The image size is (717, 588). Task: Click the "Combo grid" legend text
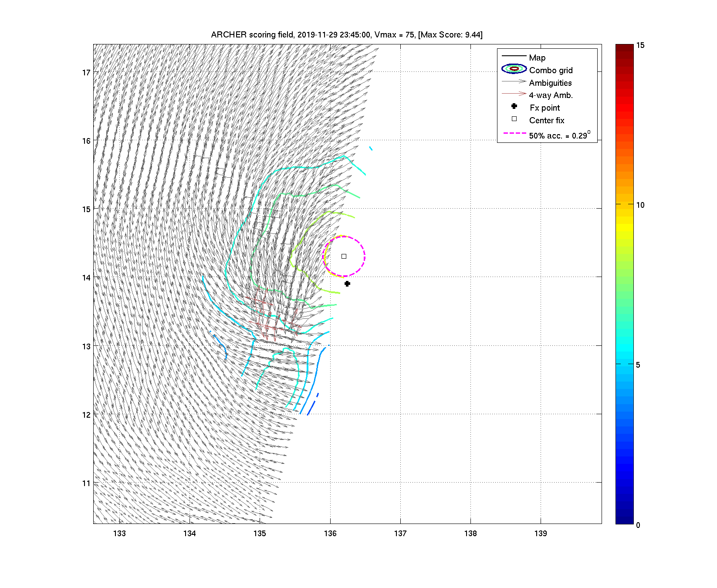551,71
